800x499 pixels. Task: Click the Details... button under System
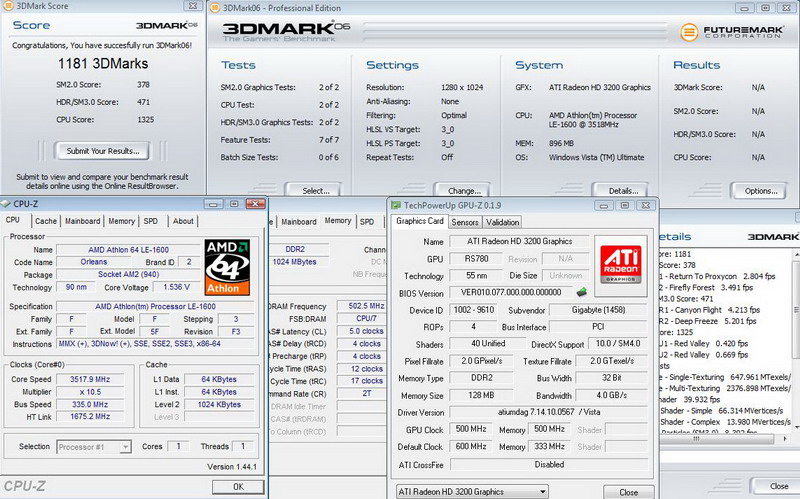(622, 191)
